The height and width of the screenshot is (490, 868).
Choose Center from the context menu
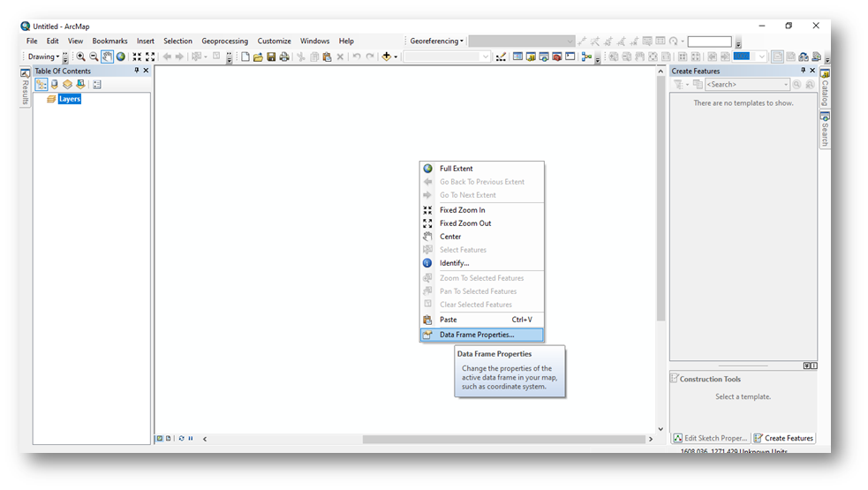click(x=481, y=237)
